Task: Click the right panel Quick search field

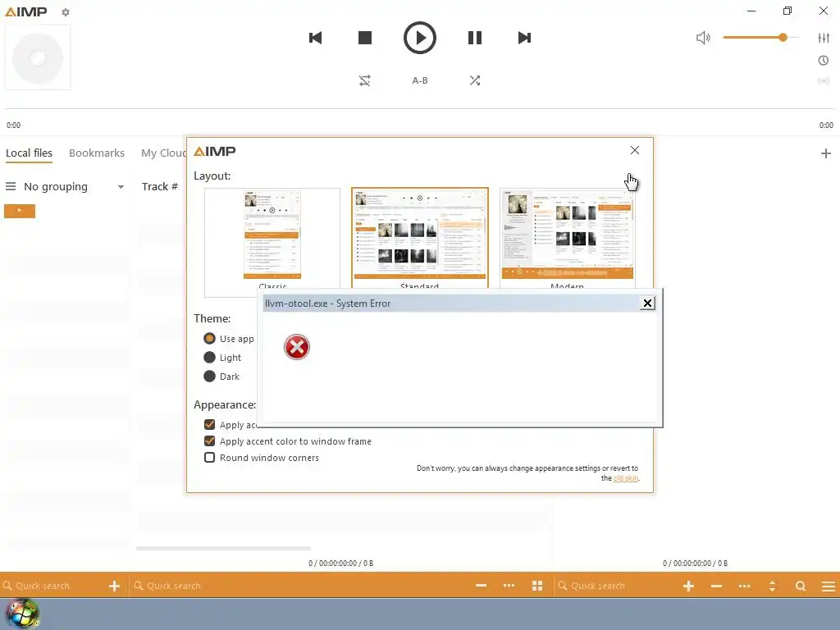Action: tap(616, 586)
